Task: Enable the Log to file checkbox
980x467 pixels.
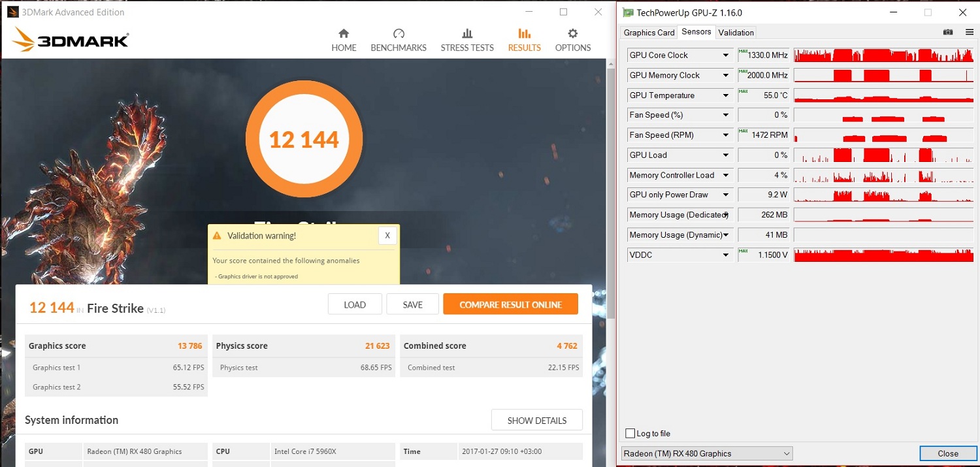Action: point(630,434)
